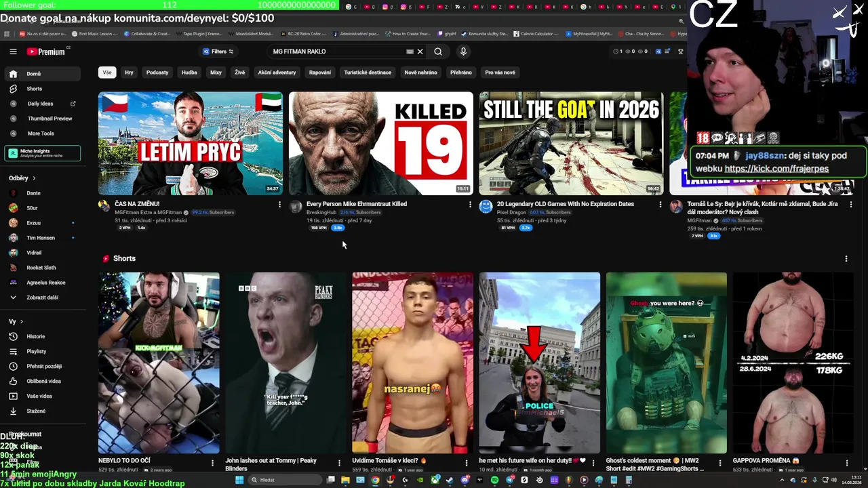Open Agraelus Reakce channel subscription
The height and width of the screenshot is (488, 868).
[x=42, y=283]
